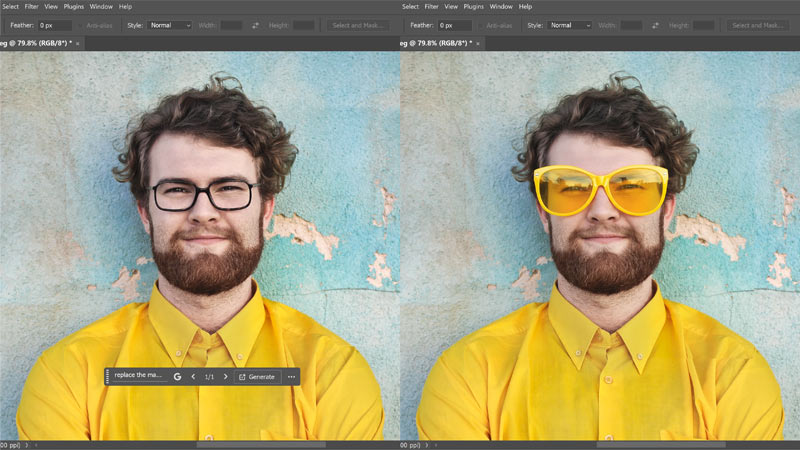
Task: Click the left scroll arrow in the left window
Action: [36, 445]
